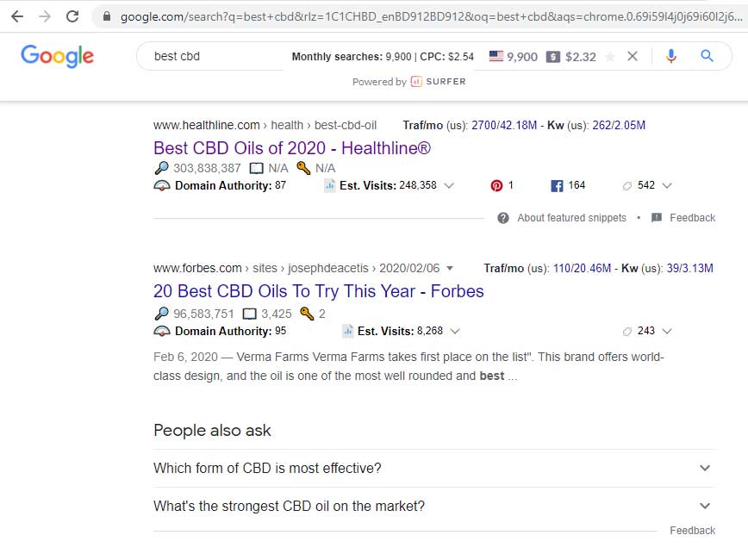The image size is (748, 560).
Task: Click the X to clear Surfer metrics
Action: point(632,56)
